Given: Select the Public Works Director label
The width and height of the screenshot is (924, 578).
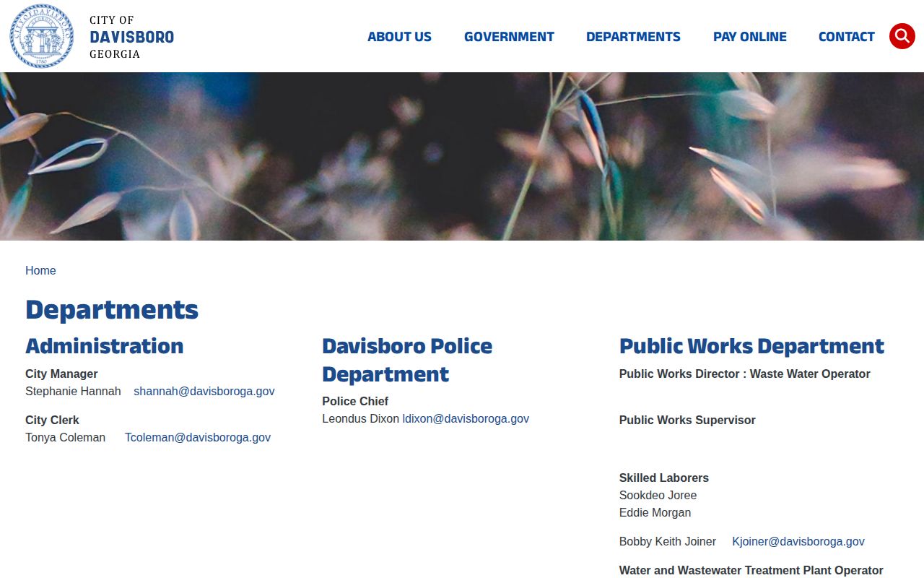Looking at the screenshot, I should tap(745, 374).
